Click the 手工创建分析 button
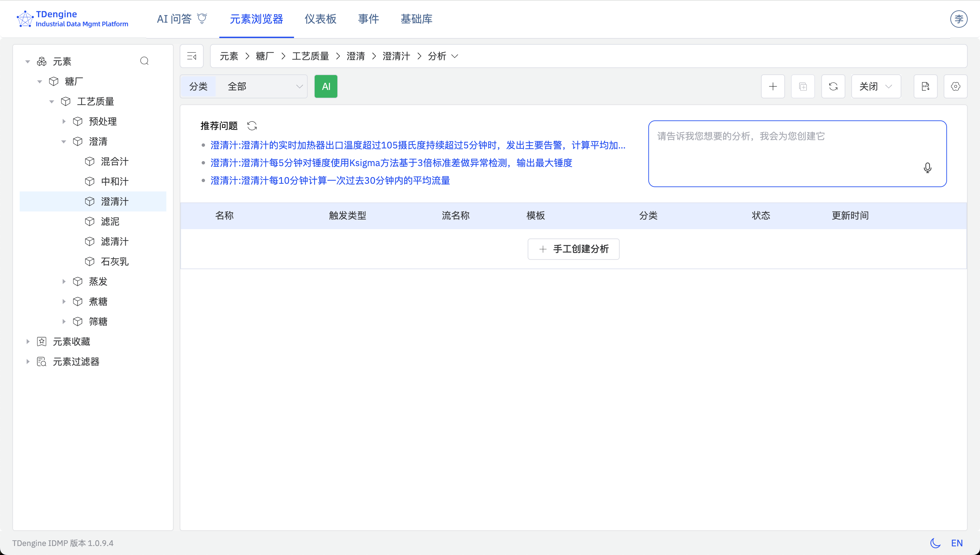 coord(573,249)
